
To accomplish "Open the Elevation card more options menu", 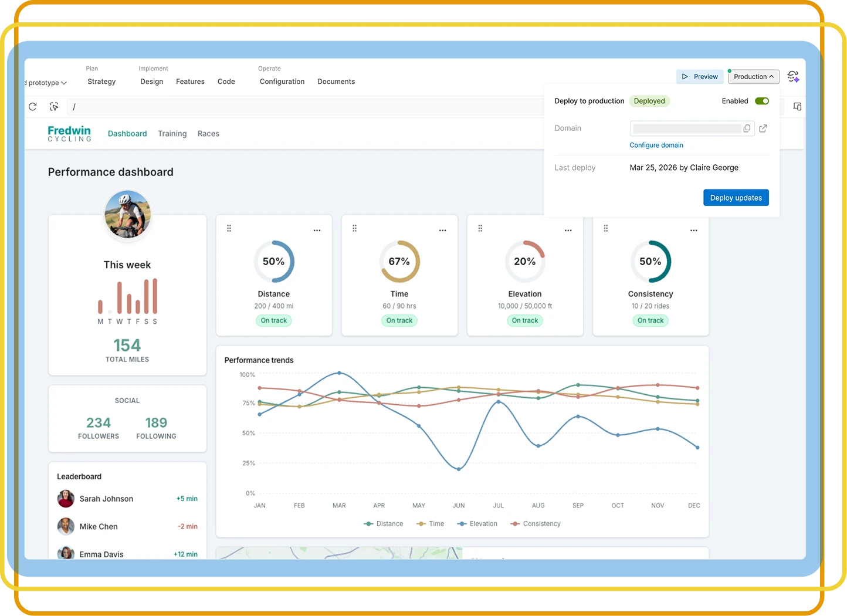I will pyautogui.click(x=568, y=231).
